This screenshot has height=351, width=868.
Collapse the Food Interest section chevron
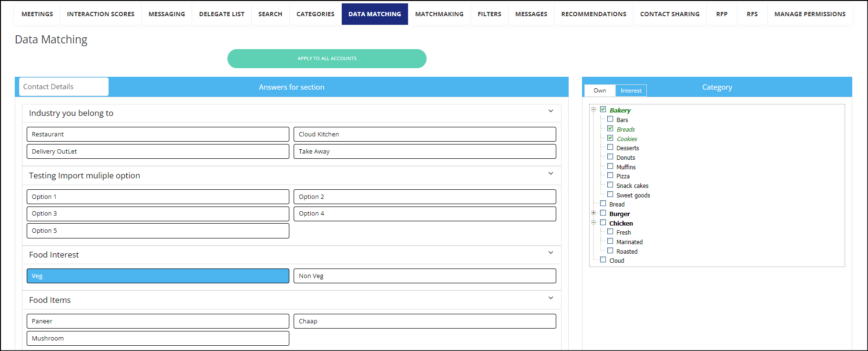(x=551, y=253)
